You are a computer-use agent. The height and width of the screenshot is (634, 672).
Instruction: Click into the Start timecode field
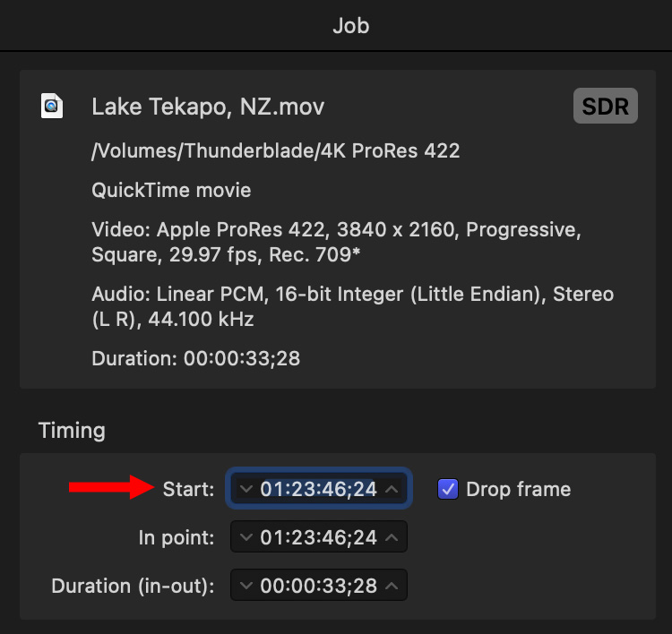click(x=318, y=490)
